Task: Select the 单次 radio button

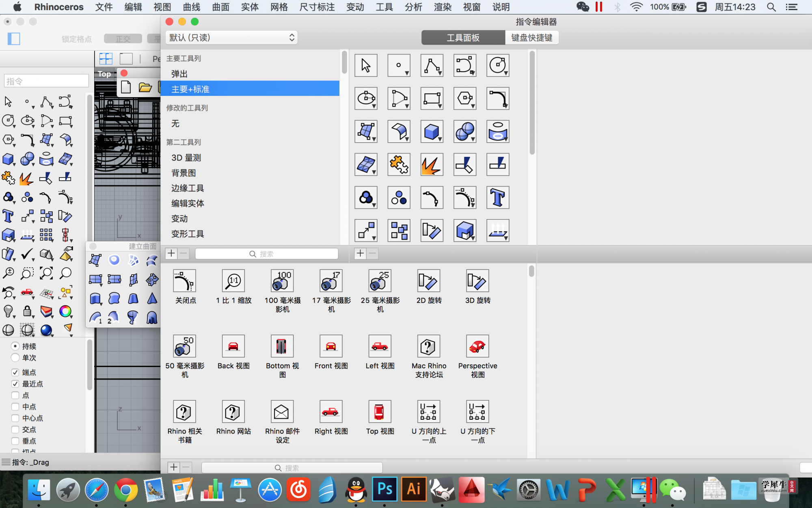Action: (x=15, y=358)
